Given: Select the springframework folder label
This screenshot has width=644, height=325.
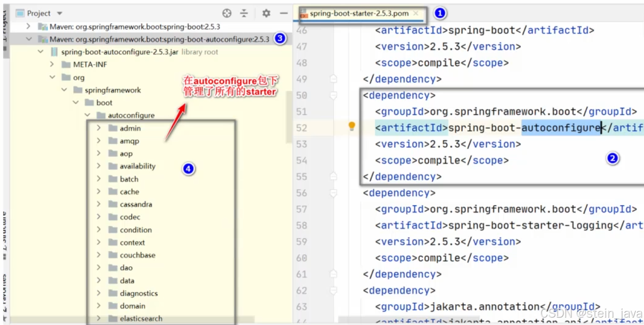Looking at the screenshot, I should pyautogui.click(x=113, y=90).
